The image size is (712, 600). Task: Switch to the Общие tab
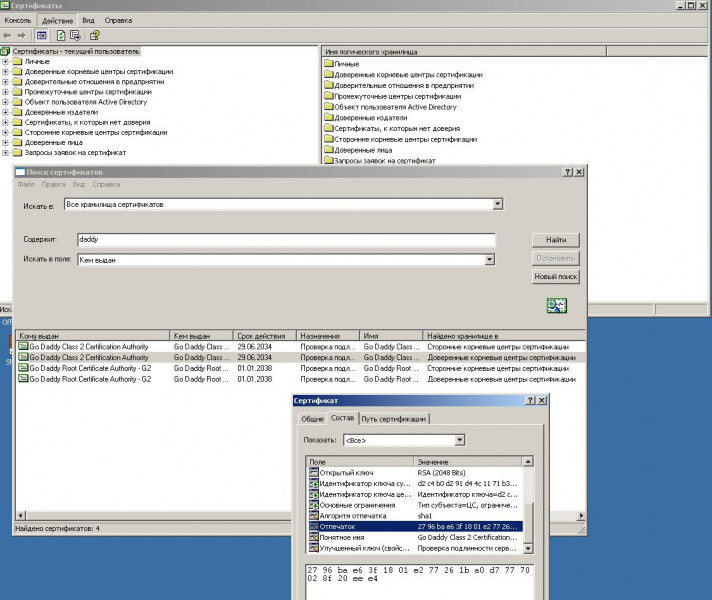312,419
